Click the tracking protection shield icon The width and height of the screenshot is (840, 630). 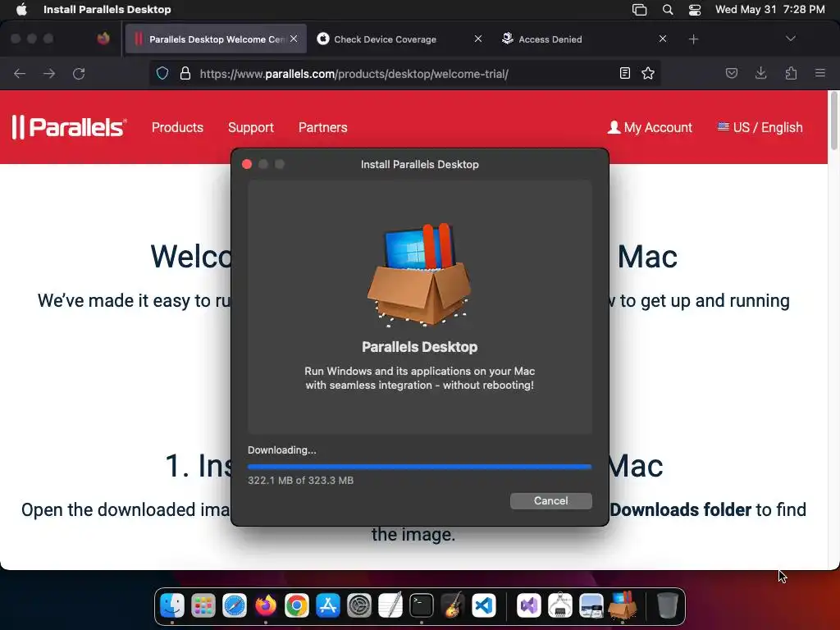coord(162,73)
